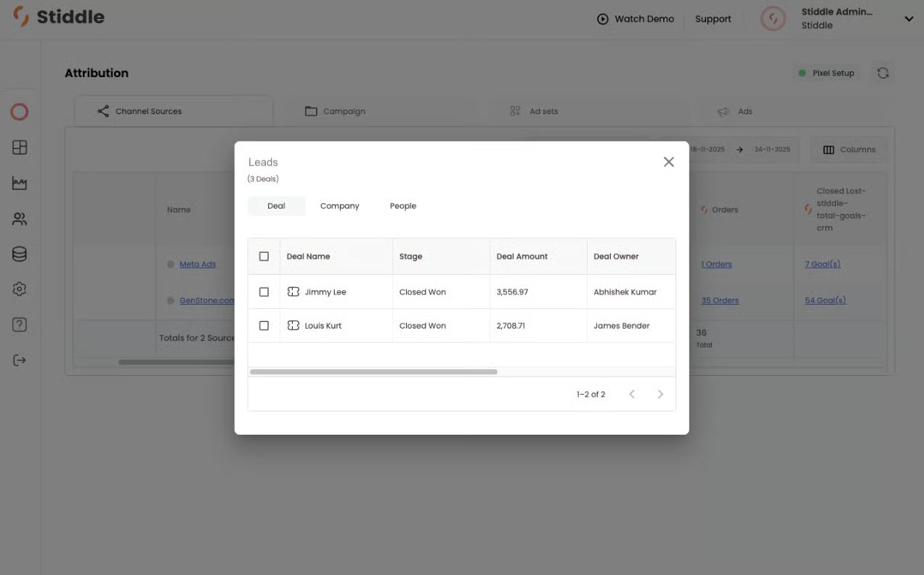Go to the previous page of deals

click(x=632, y=394)
